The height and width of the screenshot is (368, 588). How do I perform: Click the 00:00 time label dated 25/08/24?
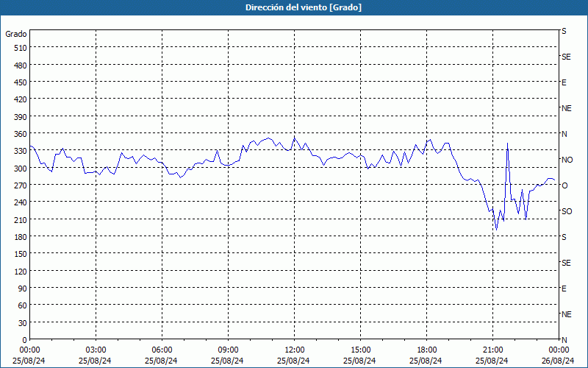pos(29,350)
